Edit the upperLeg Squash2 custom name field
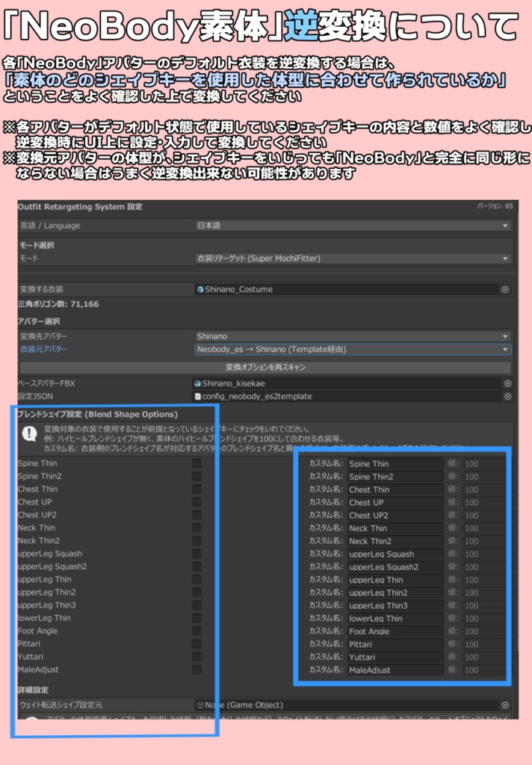The image size is (532, 765). pos(395,567)
